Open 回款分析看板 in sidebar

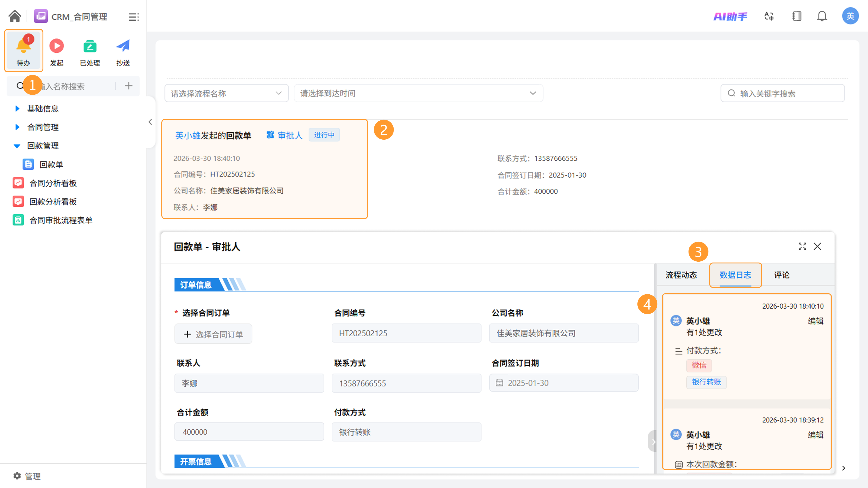53,201
